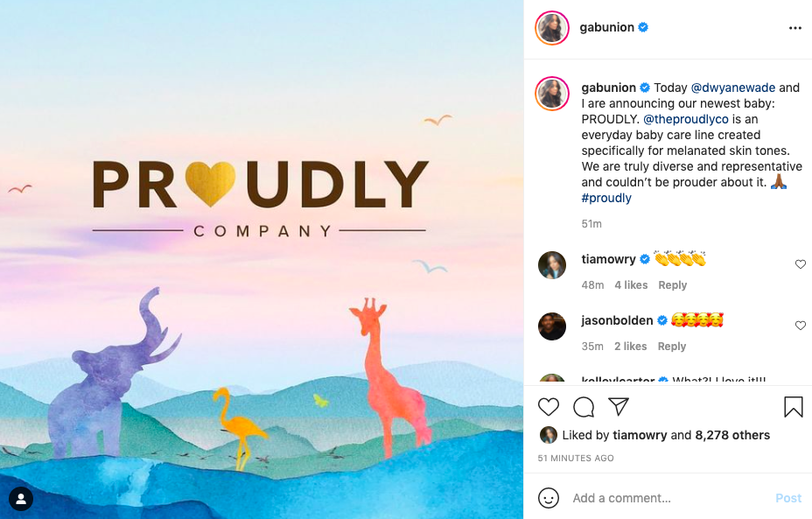Focus the Add a comment field
The image size is (812, 519).
[x=668, y=498]
